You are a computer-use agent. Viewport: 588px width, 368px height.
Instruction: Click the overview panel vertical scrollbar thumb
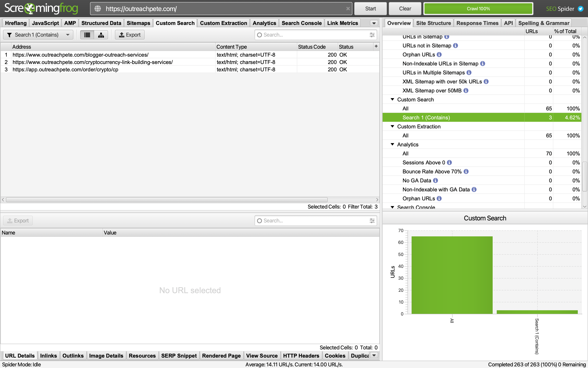point(585,176)
